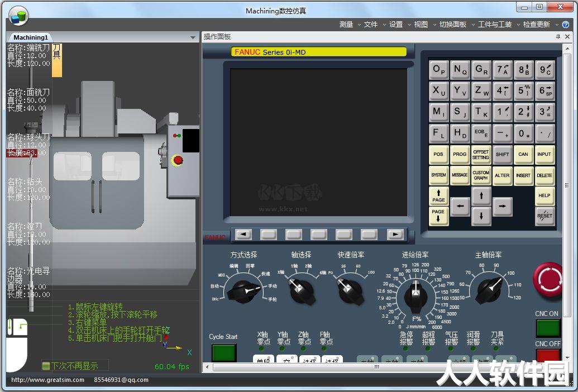Open the 测量 menu
The width and height of the screenshot is (578, 392).
click(x=346, y=25)
